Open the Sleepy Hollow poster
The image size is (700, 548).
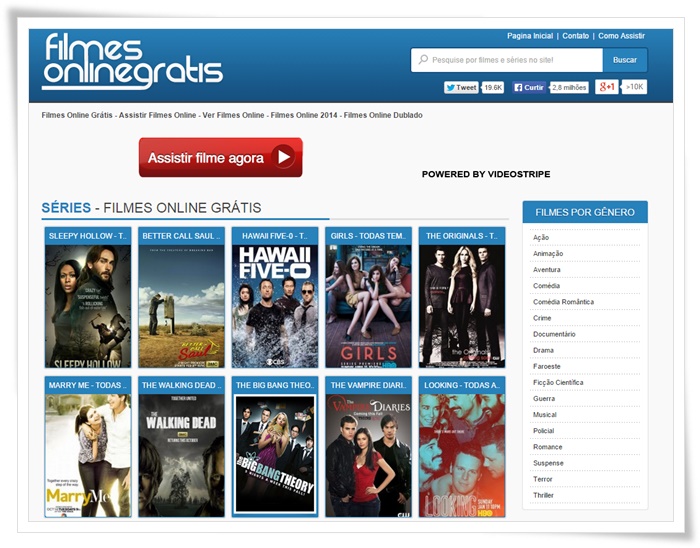pos(88,306)
